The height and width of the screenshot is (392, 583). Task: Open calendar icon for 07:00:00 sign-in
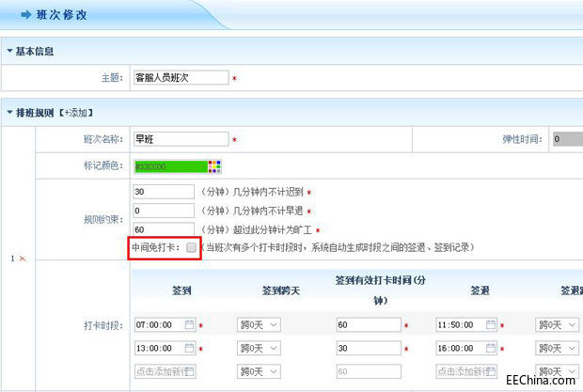click(190, 324)
